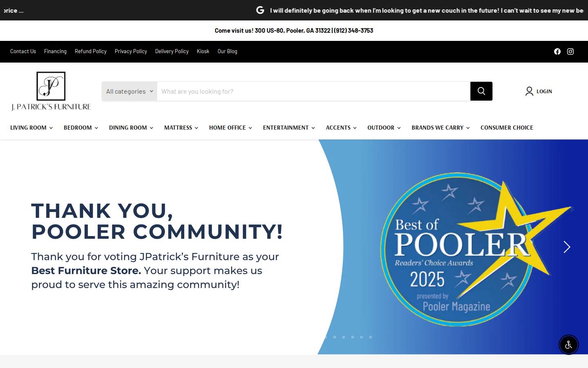Select the rightmost banner pagination dot
The width and height of the screenshot is (588, 368).
pos(371,337)
